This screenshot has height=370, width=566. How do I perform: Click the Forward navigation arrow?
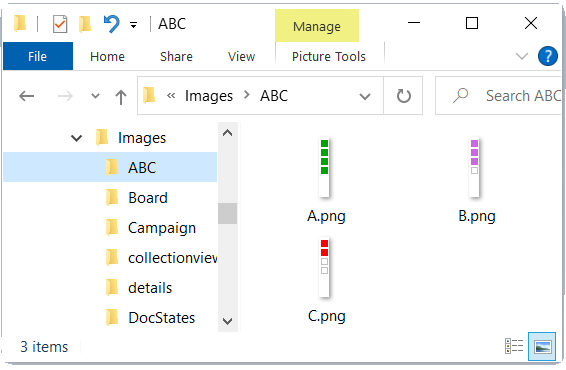(x=65, y=96)
